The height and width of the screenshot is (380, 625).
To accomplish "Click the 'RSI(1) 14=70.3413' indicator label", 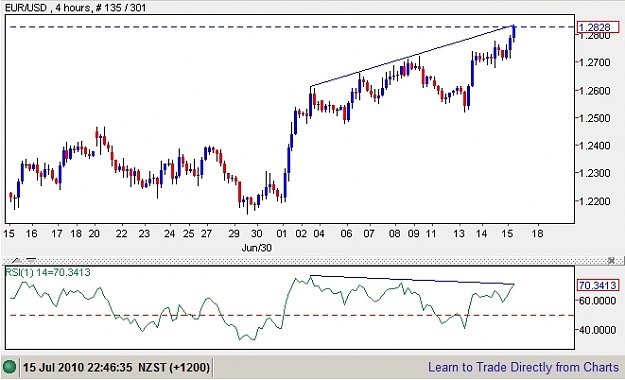I will click(48, 272).
